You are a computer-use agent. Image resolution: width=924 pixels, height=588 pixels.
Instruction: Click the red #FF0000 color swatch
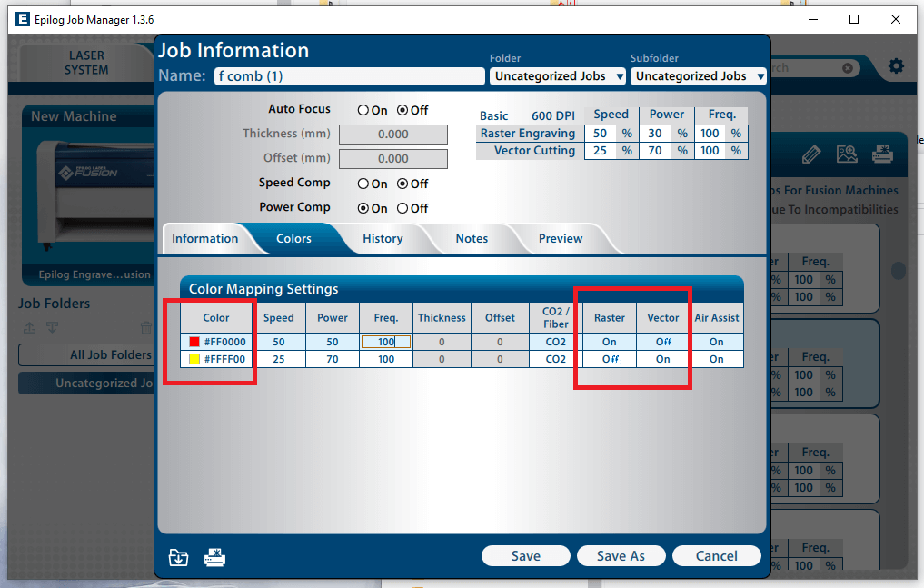(194, 342)
